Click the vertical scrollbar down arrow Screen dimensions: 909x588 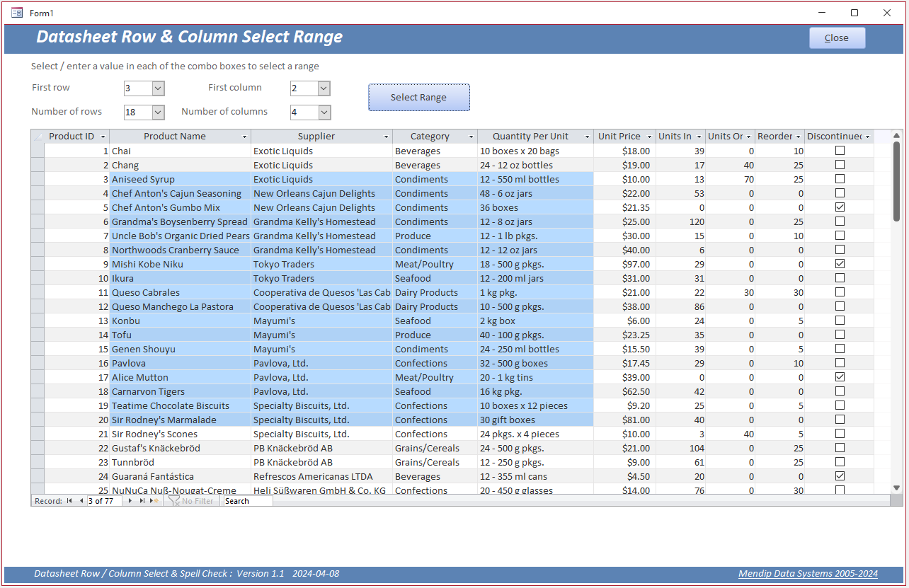(x=896, y=488)
